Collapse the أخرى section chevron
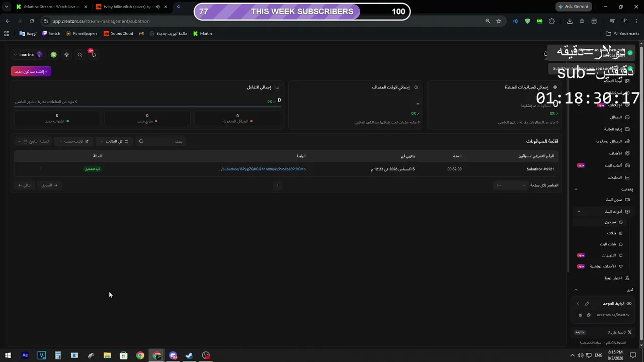The height and width of the screenshot is (362, 644). click(x=576, y=290)
